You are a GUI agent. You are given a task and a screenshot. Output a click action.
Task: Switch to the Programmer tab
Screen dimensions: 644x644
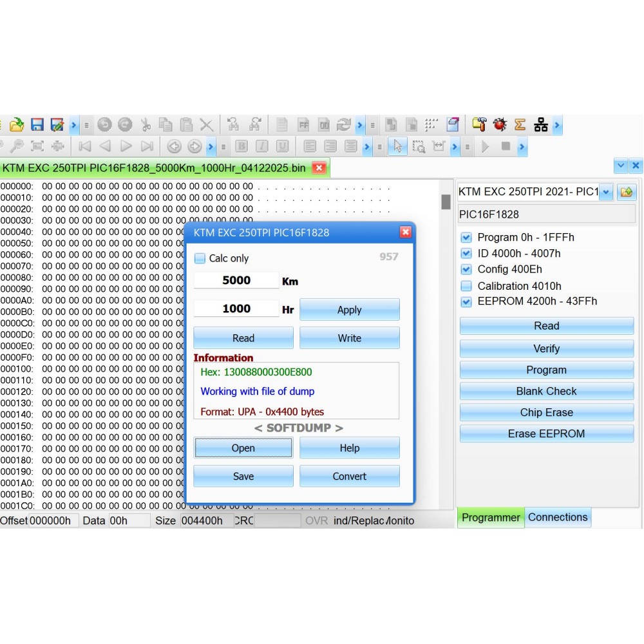pos(491,518)
